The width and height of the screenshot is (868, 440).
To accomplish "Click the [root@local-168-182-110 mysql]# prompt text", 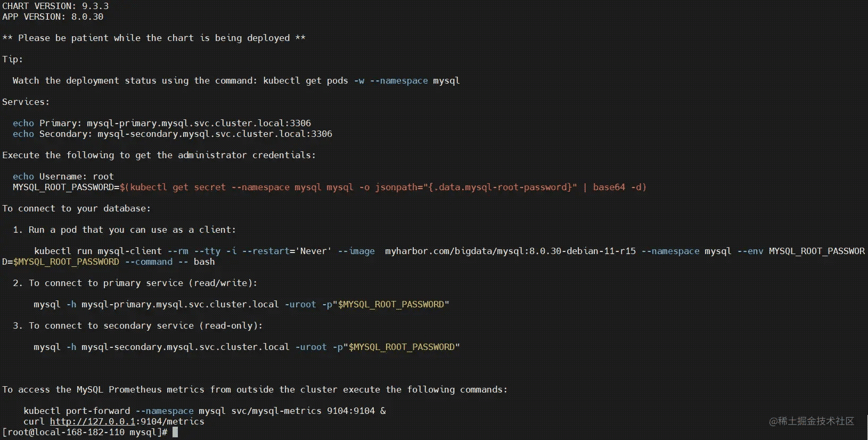I will click(85, 432).
